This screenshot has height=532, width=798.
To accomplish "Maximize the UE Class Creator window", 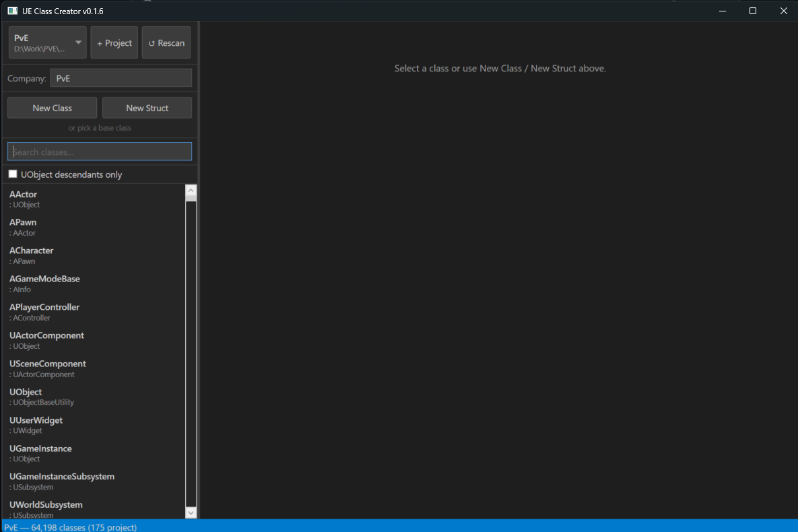I will tap(753, 11).
